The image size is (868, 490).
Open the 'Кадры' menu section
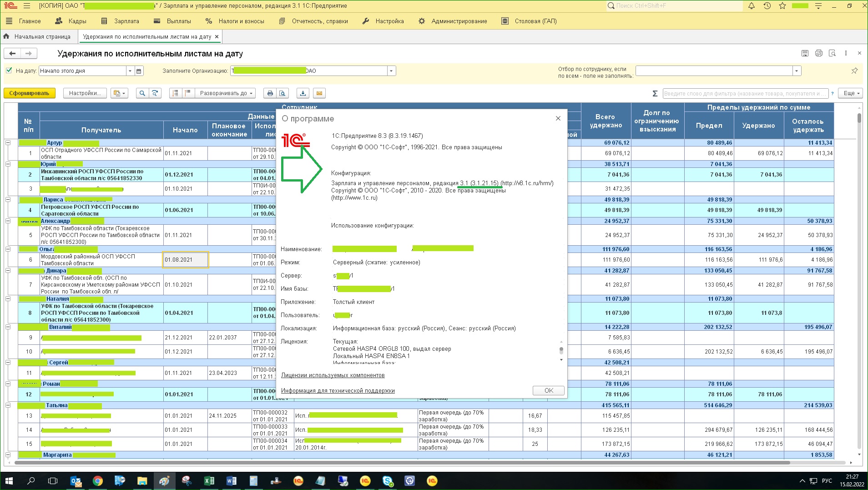71,21
